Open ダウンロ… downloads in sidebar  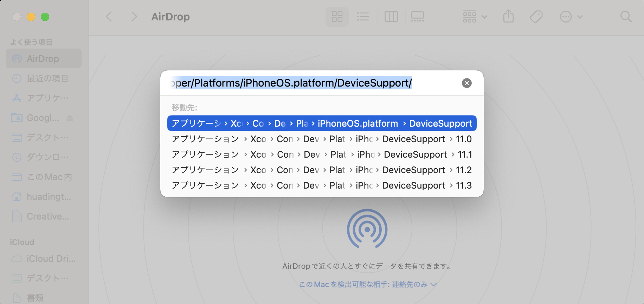[44, 157]
